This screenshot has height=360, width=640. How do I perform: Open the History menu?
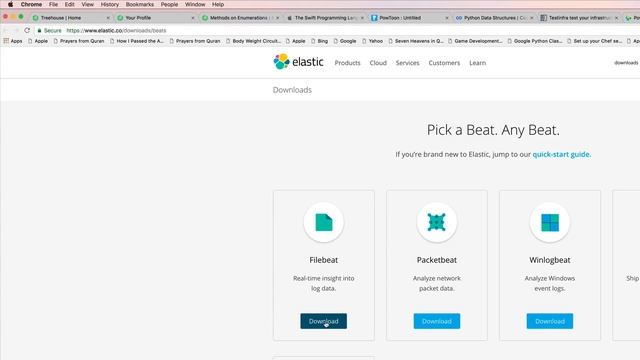point(109,4)
